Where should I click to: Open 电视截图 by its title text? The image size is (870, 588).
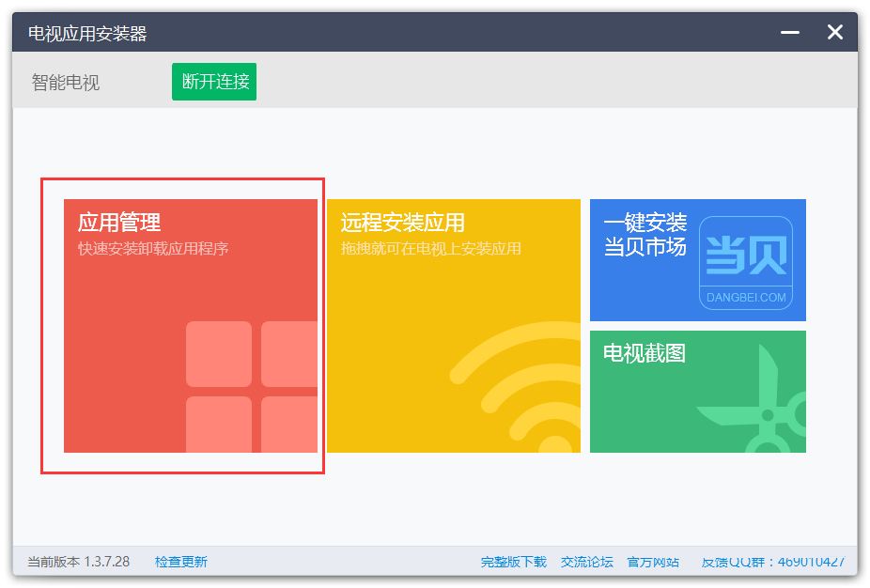(645, 353)
